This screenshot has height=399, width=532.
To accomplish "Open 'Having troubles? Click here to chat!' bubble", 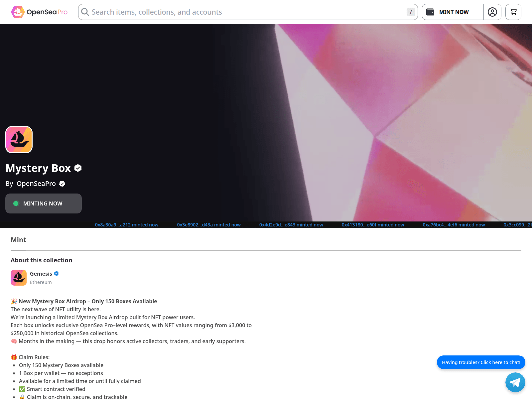I will (481, 362).
